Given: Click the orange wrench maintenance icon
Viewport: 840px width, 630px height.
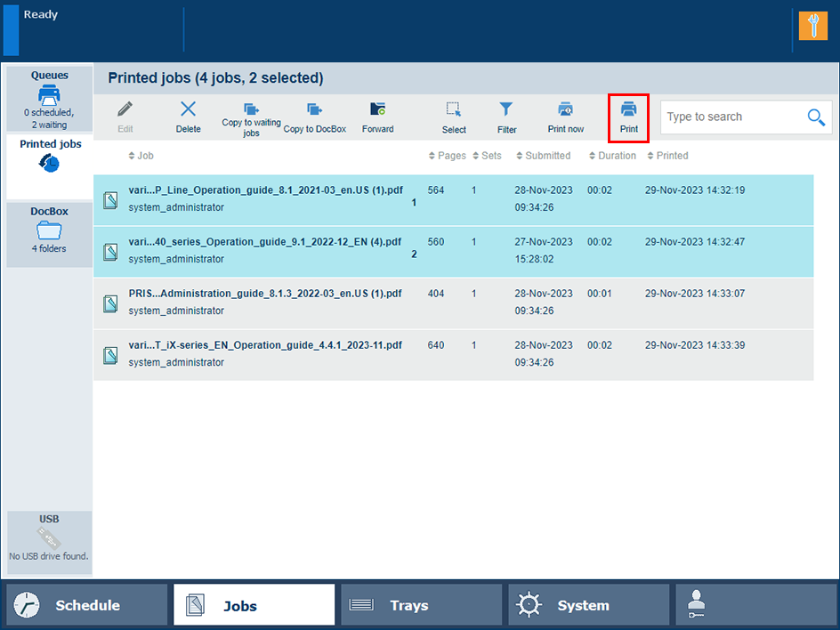Looking at the screenshot, I should click(812, 26).
